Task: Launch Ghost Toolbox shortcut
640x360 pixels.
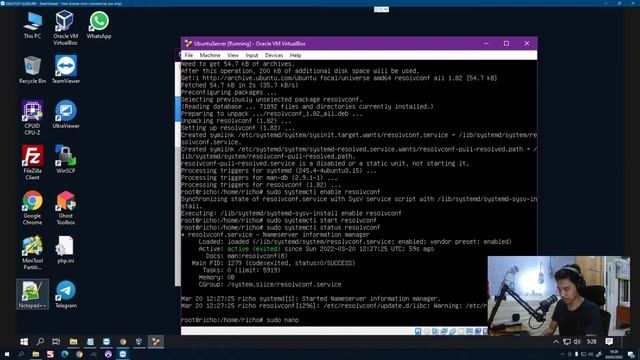Action: point(65,207)
